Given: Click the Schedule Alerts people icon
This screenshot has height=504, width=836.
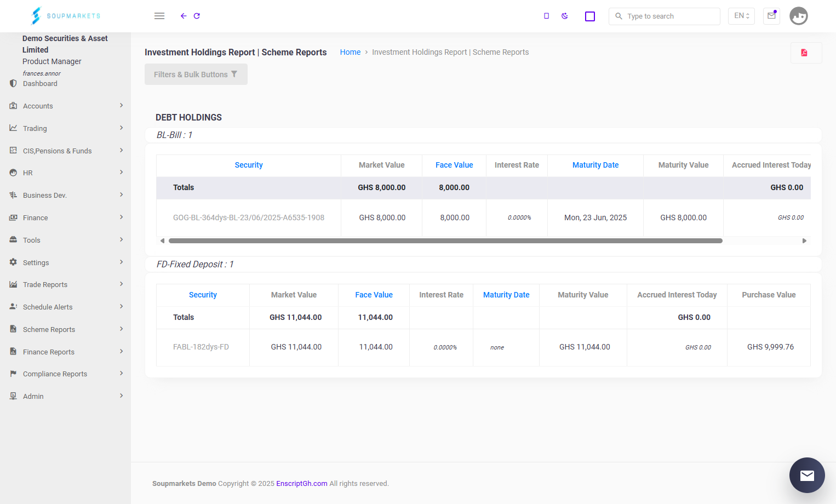Looking at the screenshot, I should [x=13, y=307].
